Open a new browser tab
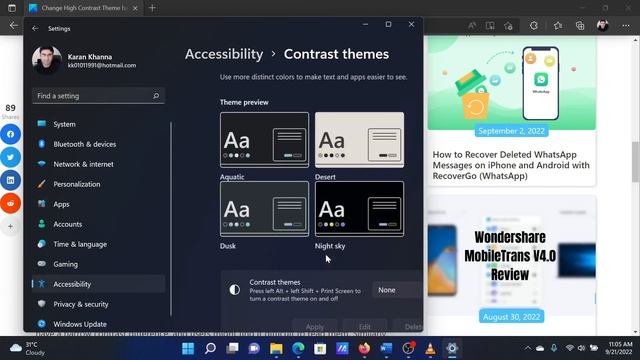The width and height of the screenshot is (640, 360). (152, 8)
